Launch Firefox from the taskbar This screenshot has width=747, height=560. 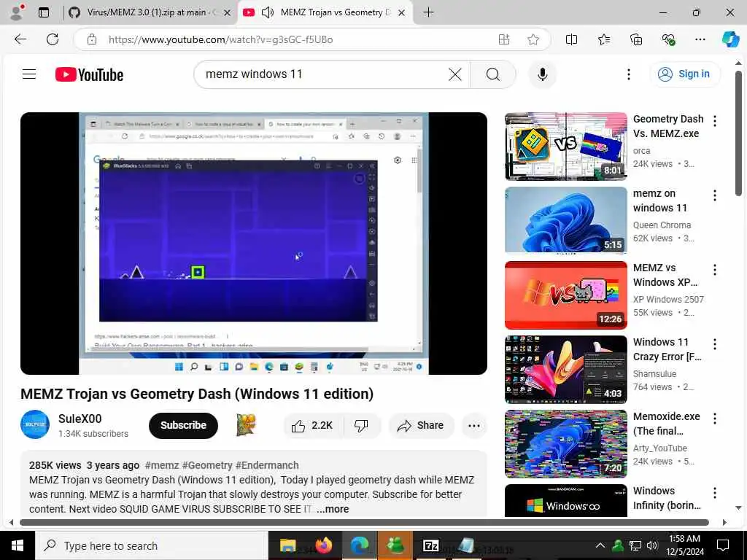(x=324, y=545)
